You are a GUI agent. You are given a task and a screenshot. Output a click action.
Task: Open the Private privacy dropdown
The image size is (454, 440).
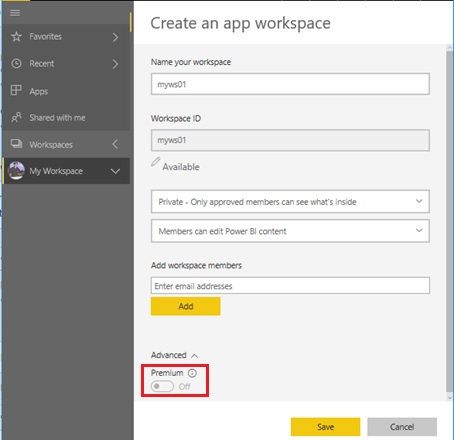point(290,201)
